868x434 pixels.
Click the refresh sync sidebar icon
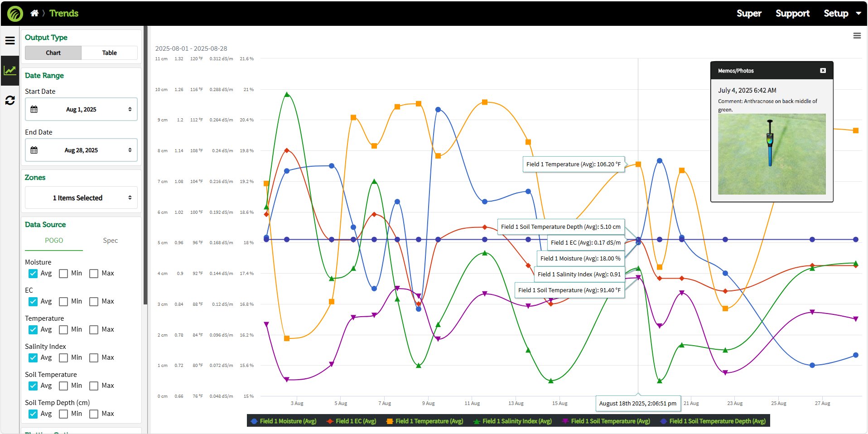tap(10, 100)
